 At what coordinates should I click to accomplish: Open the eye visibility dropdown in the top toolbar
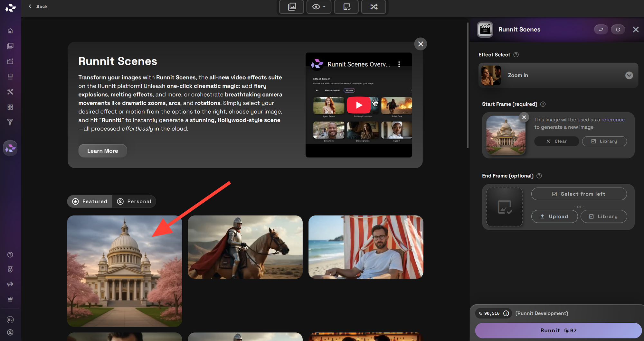[x=319, y=7]
